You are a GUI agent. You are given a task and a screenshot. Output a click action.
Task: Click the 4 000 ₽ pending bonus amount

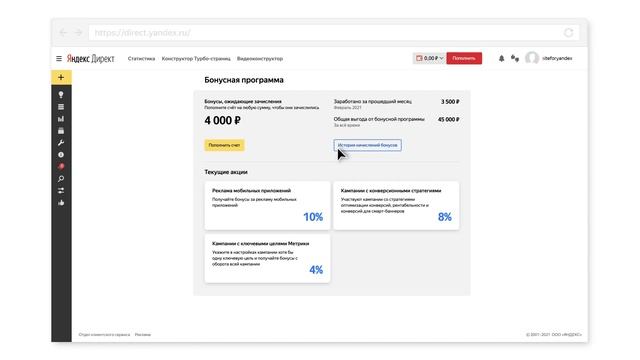[x=222, y=120]
